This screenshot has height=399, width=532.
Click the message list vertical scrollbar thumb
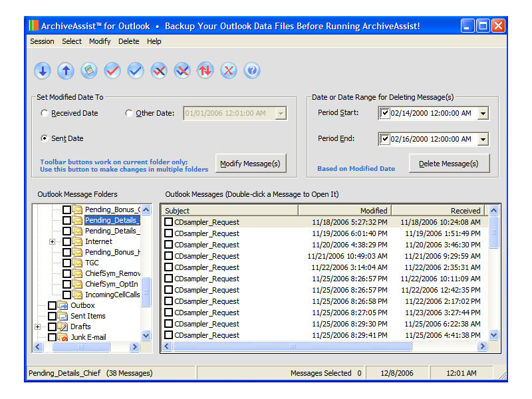pos(493,232)
